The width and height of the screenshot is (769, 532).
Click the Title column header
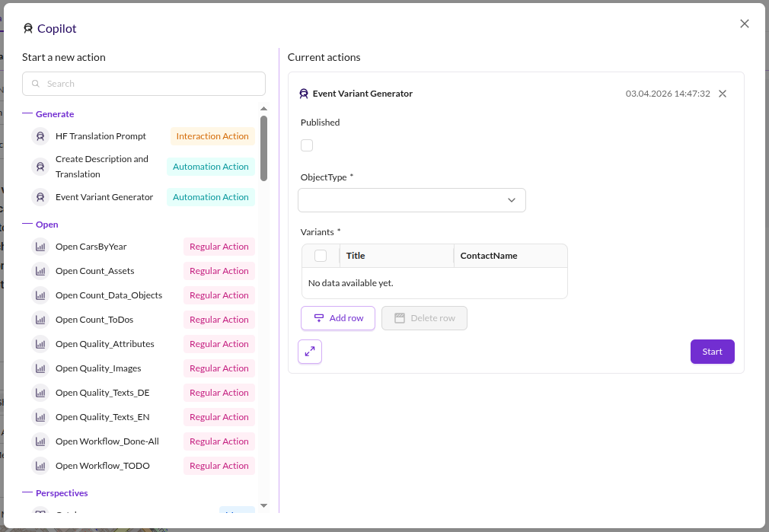pyautogui.click(x=397, y=256)
